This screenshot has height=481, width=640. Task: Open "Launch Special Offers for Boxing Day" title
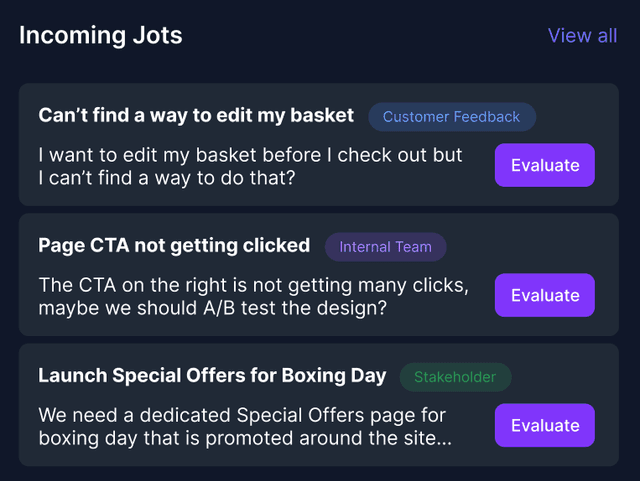coord(212,376)
